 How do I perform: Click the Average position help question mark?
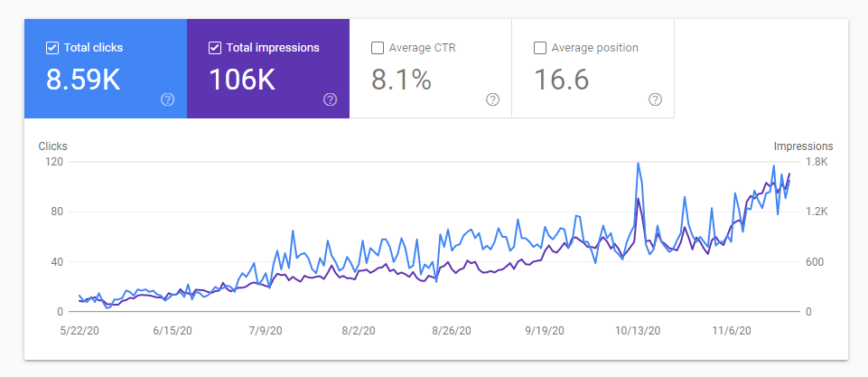pos(655,99)
